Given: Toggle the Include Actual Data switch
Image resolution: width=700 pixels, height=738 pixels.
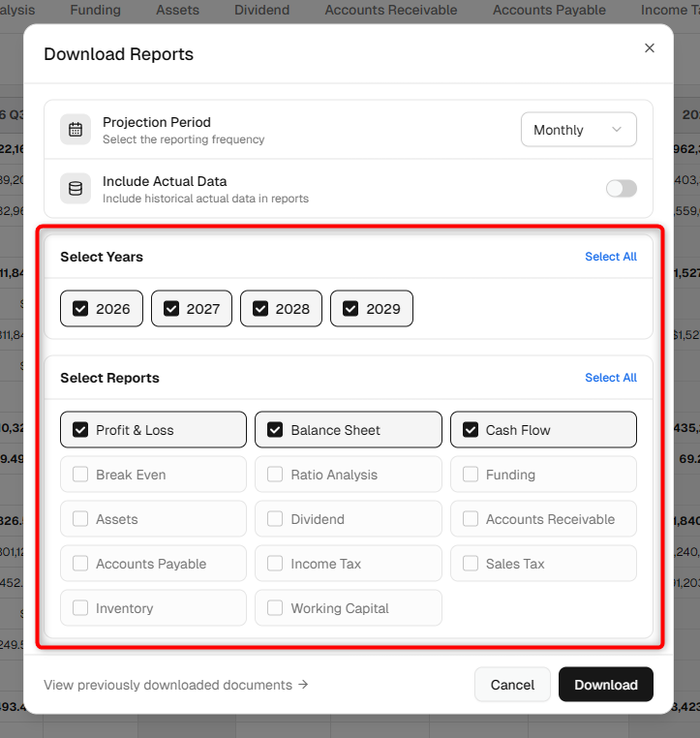Looking at the screenshot, I should 621,189.
